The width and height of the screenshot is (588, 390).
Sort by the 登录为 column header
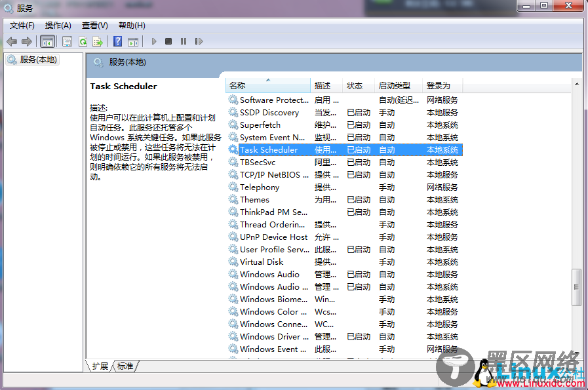pyautogui.click(x=442, y=85)
